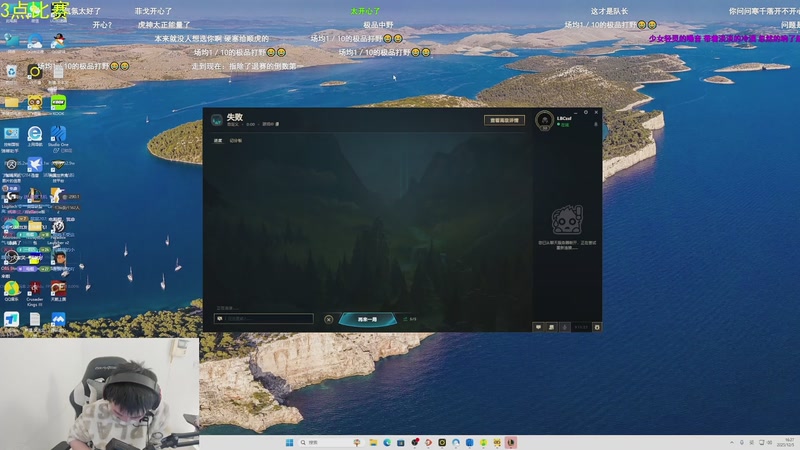
Task: Toggle the microphone icon in client footer
Action: click(565, 326)
